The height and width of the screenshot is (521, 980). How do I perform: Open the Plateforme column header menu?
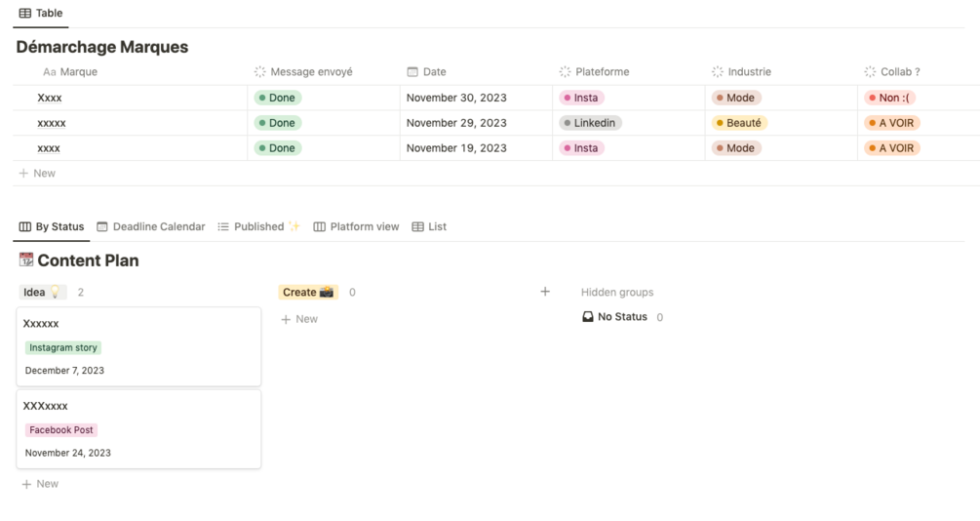602,71
